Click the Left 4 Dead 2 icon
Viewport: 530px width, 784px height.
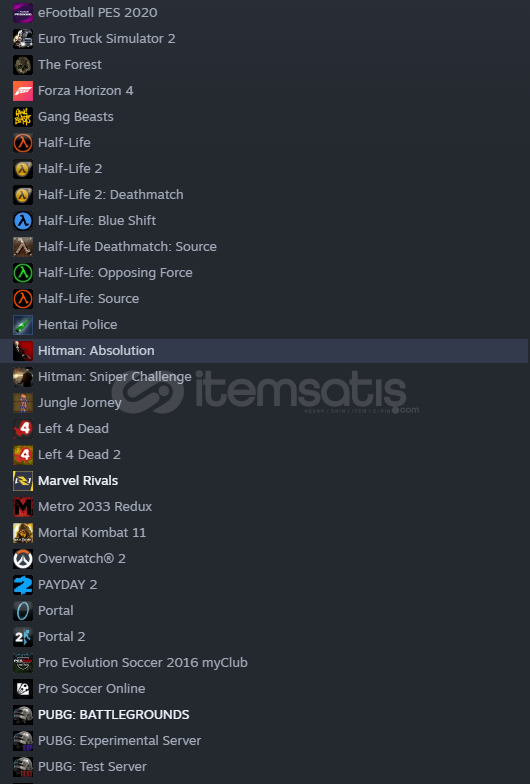coord(23,455)
